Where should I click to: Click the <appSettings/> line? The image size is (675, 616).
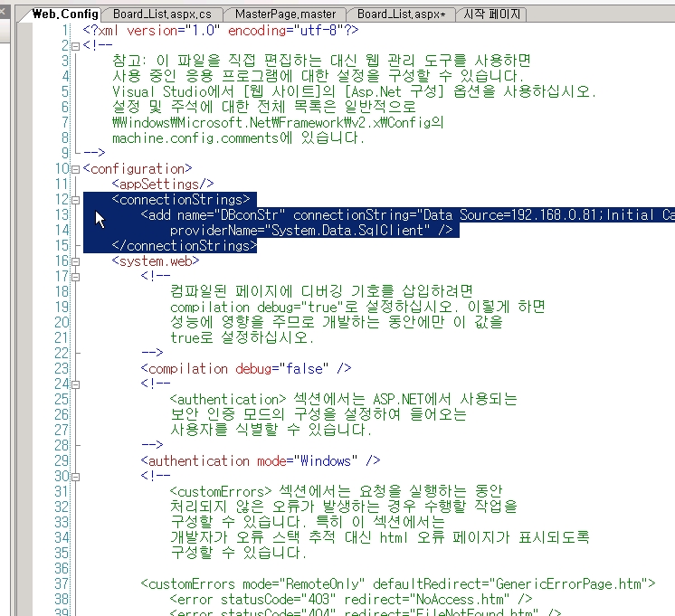pos(163,185)
